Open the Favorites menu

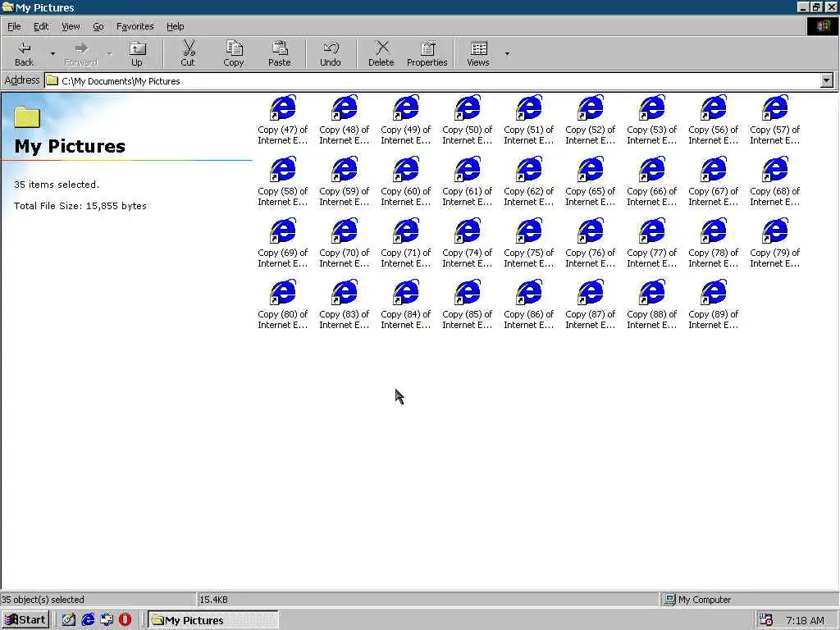[135, 26]
